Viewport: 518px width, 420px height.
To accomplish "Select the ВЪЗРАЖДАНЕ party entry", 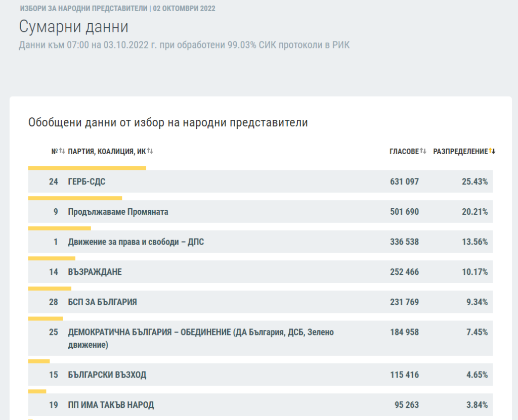I will 95,272.
